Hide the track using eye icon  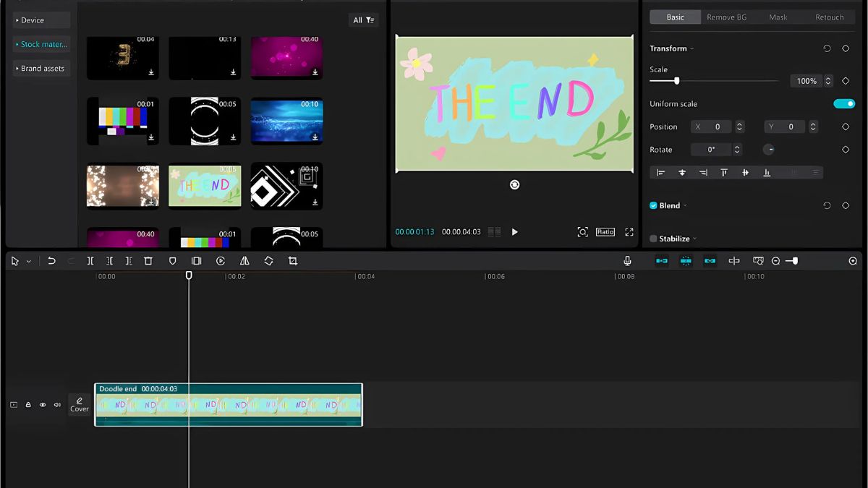click(x=43, y=405)
